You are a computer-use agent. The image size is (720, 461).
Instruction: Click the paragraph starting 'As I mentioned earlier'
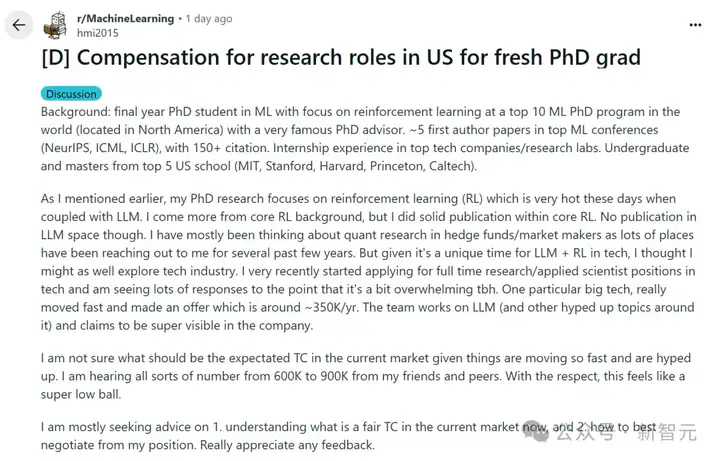(360, 262)
